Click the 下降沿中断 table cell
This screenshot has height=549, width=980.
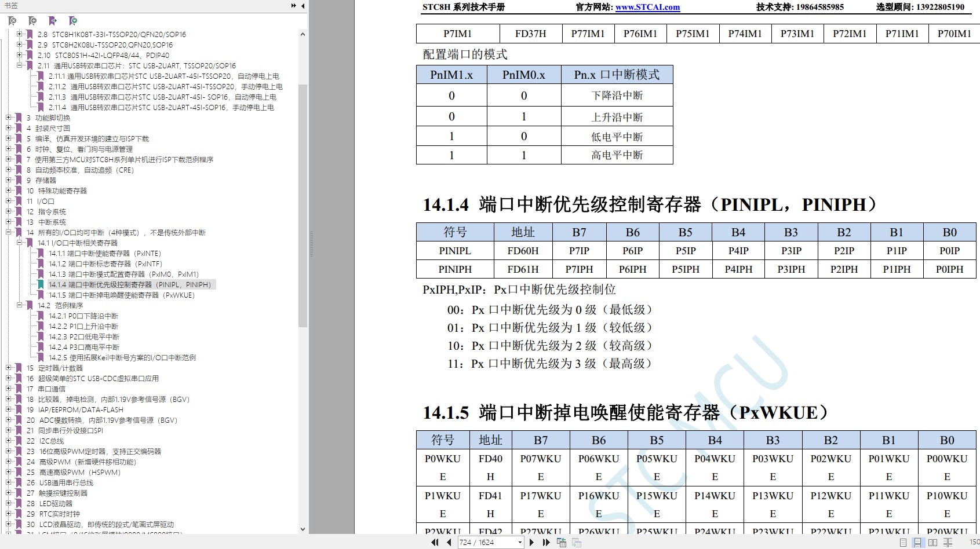(x=617, y=96)
